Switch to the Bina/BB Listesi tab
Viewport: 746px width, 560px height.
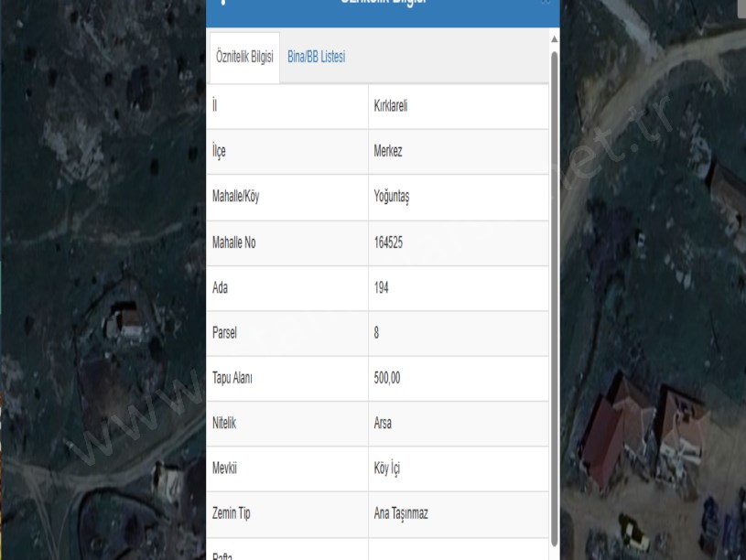click(x=316, y=57)
